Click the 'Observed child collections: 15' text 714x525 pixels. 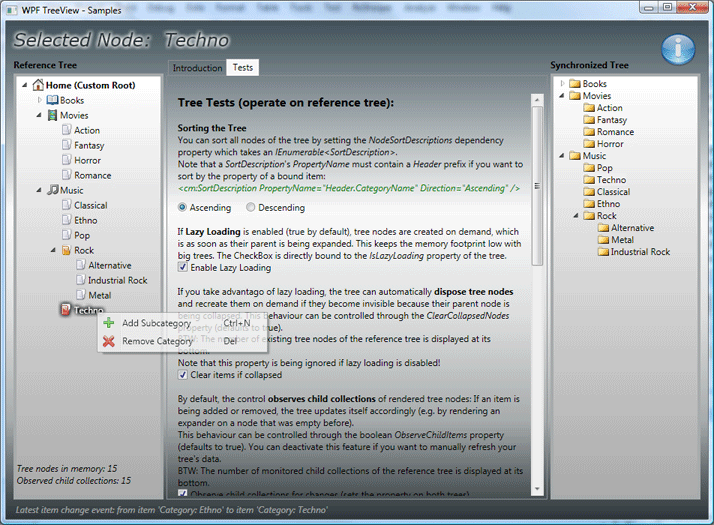(x=74, y=480)
